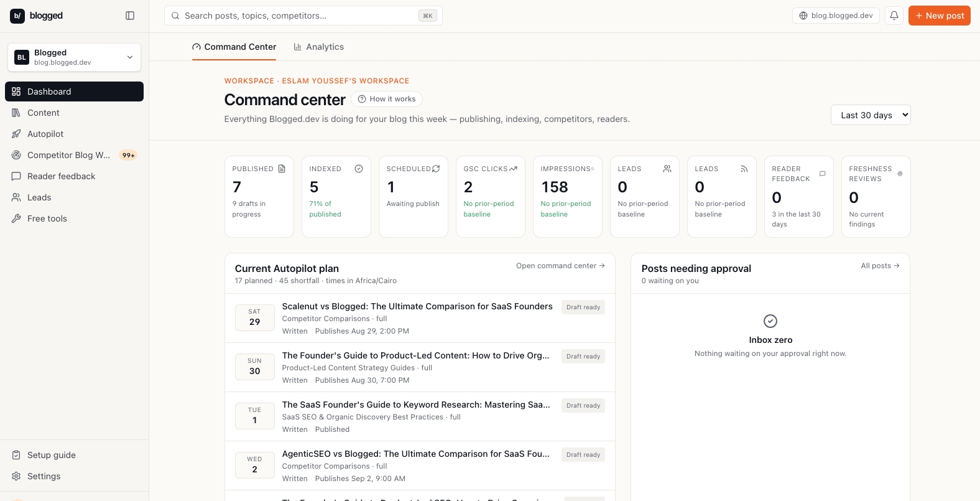Open Setup guide checklist icon
The height and width of the screenshot is (501, 980).
16,455
